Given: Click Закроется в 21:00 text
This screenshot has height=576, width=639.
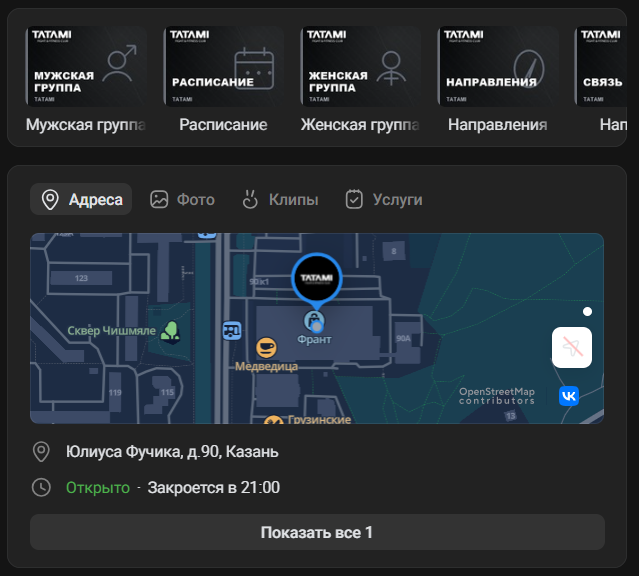Looking at the screenshot, I should 214,488.
